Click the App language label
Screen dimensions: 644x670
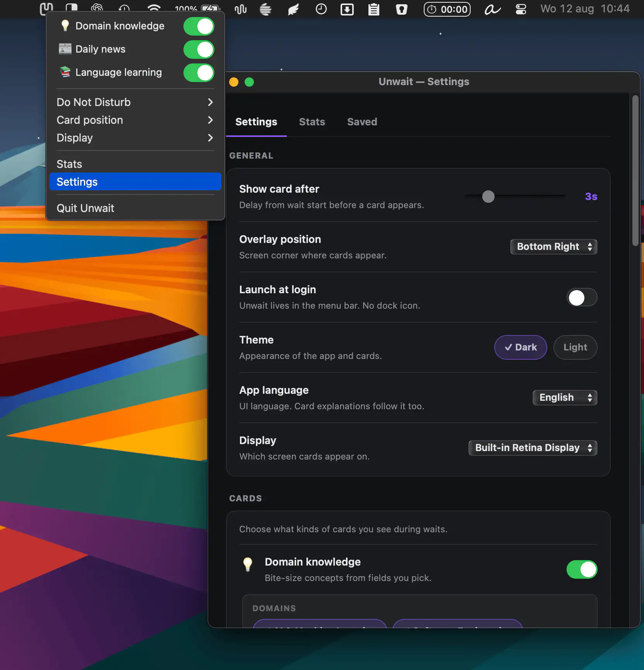point(274,390)
